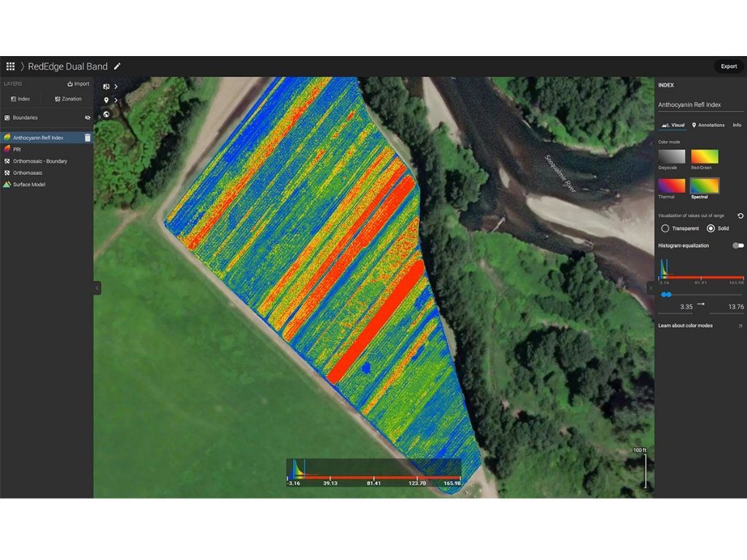The width and height of the screenshot is (747, 560).
Task: Click the delete trash icon for Anthocyanin Refl Index
Action: [x=87, y=137]
